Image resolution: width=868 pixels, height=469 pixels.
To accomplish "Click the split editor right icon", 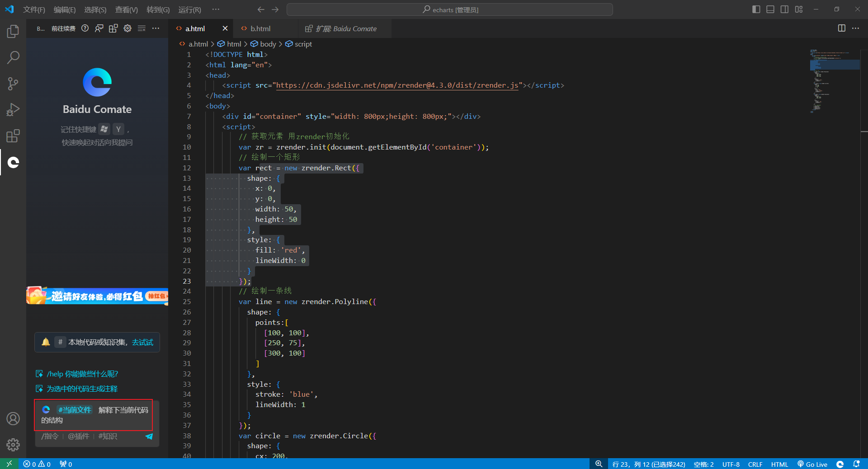I will 842,28.
